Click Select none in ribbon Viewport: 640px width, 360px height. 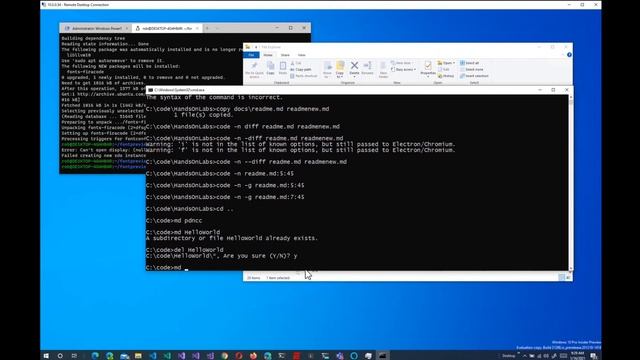tap(472, 69)
